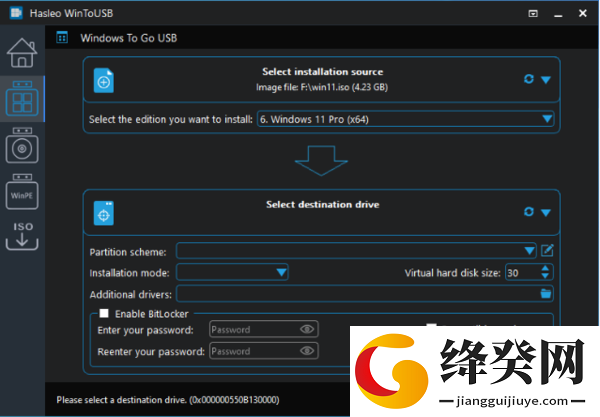
Task: Refresh the destination drive list
Action: coord(529,212)
